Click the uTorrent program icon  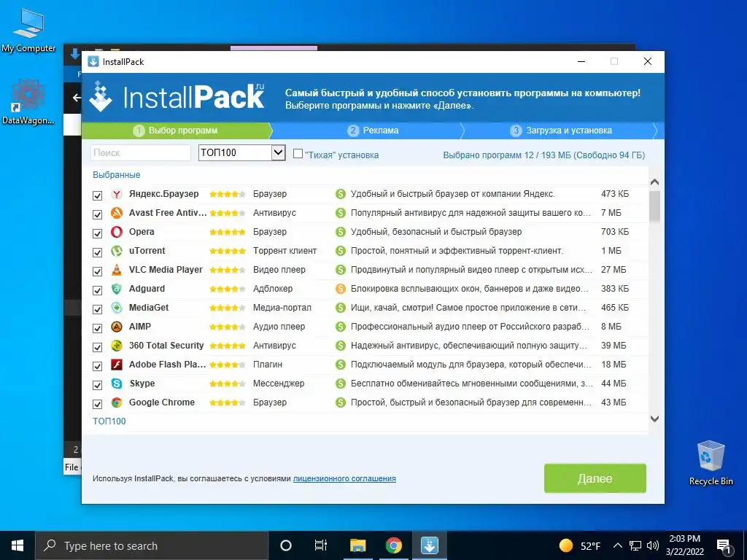[x=117, y=251]
